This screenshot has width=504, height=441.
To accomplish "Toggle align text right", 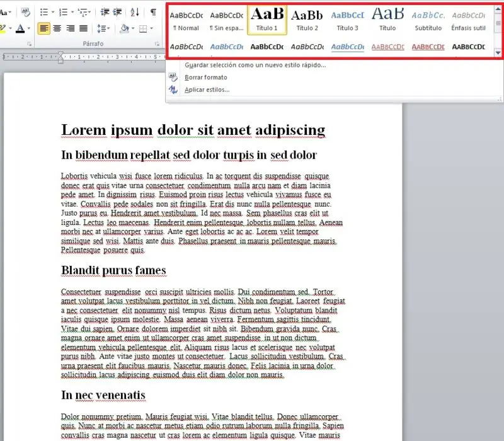I will click(71, 28).
